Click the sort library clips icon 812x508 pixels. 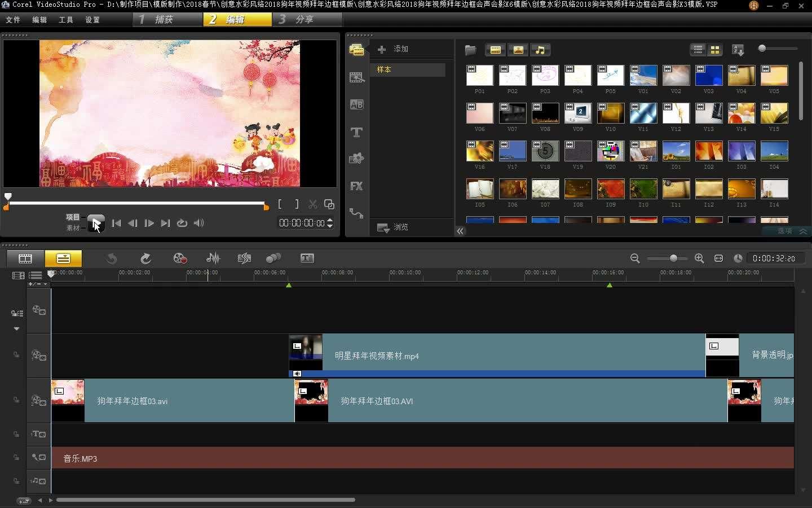738,50
